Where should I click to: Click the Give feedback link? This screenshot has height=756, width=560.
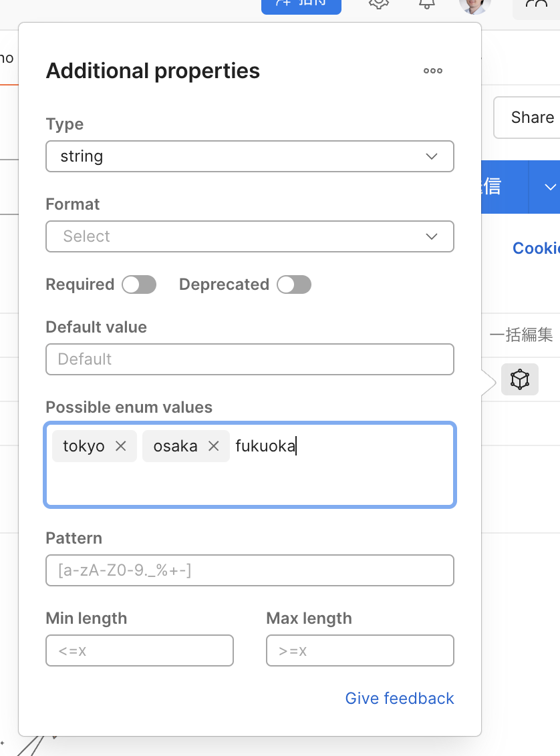click(400, 699)
